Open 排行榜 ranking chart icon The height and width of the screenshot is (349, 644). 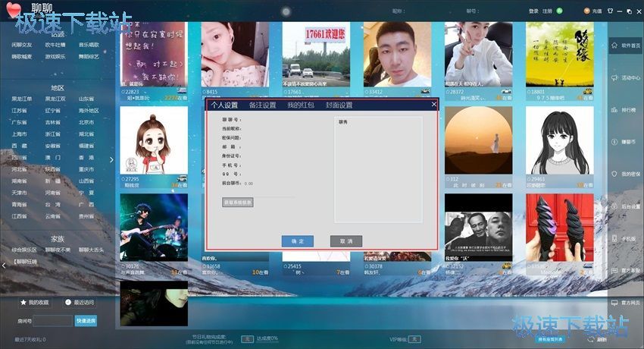(614, 110)
